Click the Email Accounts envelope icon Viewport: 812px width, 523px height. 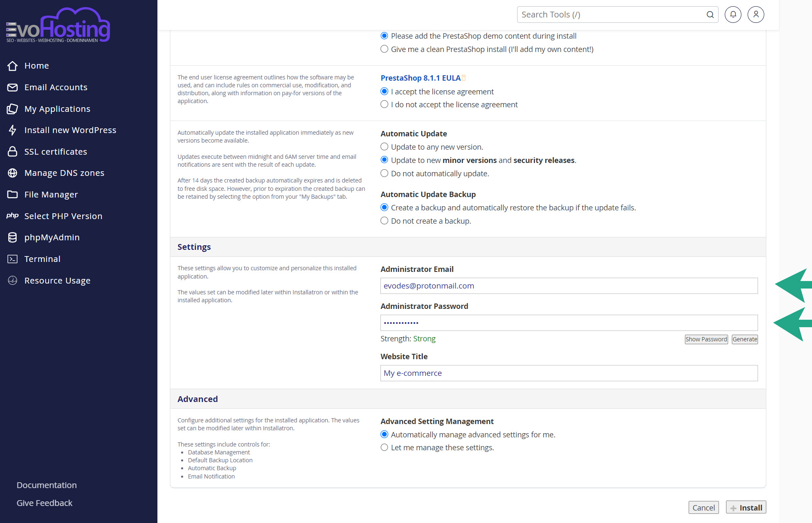[x=12, y=87]
